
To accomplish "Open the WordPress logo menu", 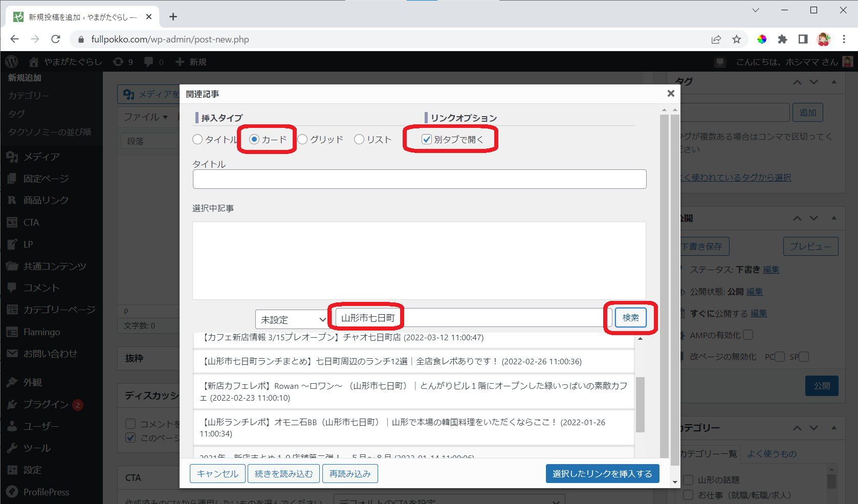I will pos(11,62).
